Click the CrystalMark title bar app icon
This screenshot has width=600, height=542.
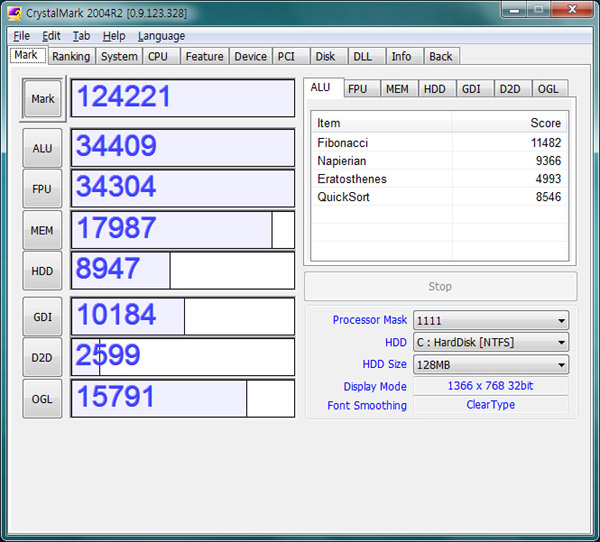(16, 12)
